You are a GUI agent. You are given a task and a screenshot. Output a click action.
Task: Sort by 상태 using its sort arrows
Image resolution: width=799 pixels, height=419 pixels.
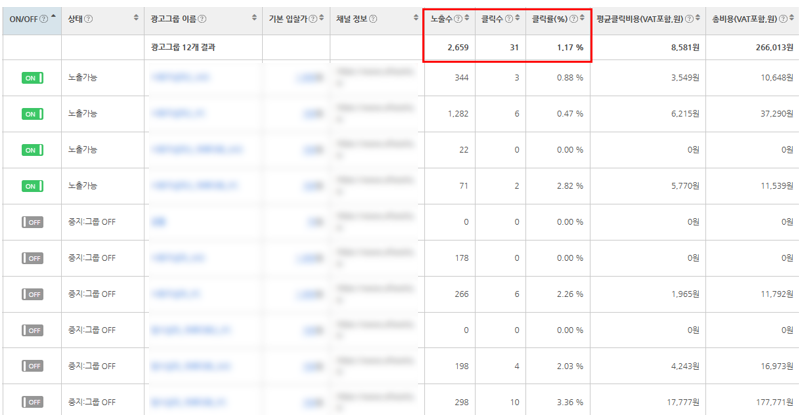[137, 18]
